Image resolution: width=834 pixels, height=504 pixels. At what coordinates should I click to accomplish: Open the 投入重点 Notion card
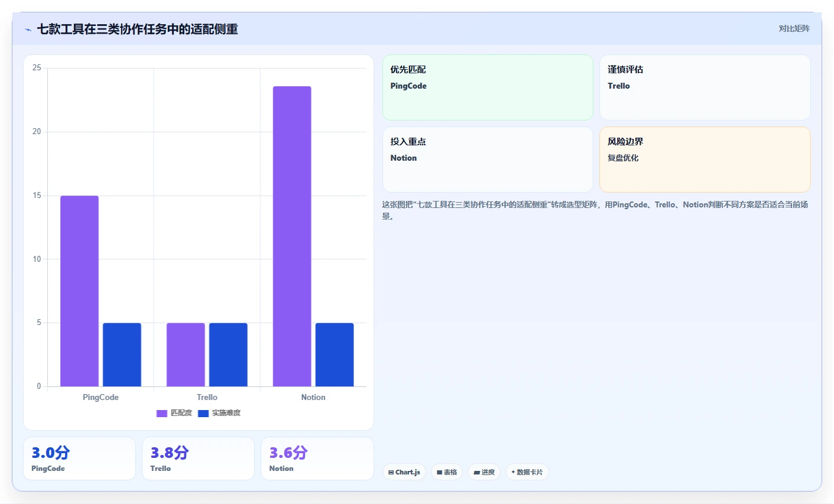pos(488,160)
